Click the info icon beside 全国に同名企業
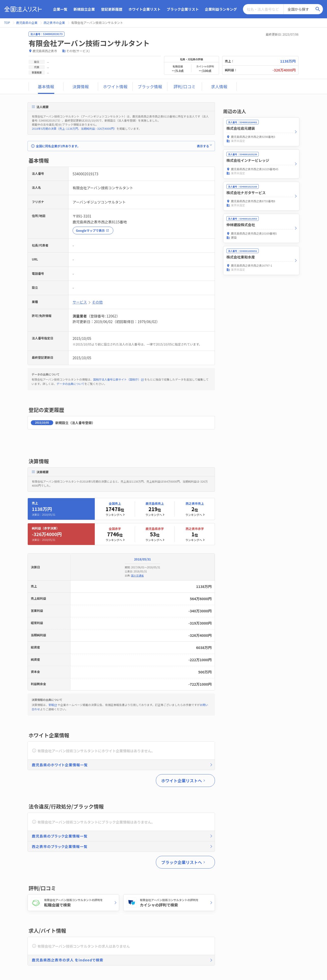Image resolution: width=327 pixels, height=980 pixels. click(x=33, y=146)
